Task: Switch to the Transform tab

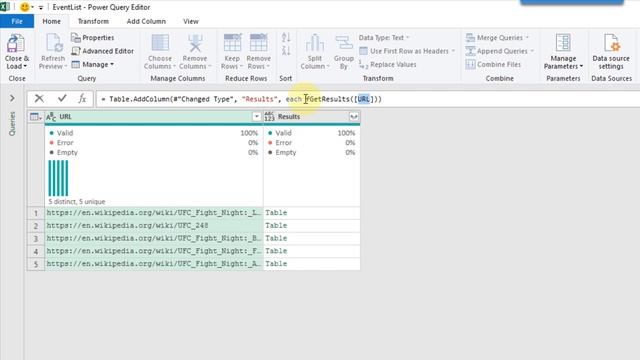Action: [93, 21]
